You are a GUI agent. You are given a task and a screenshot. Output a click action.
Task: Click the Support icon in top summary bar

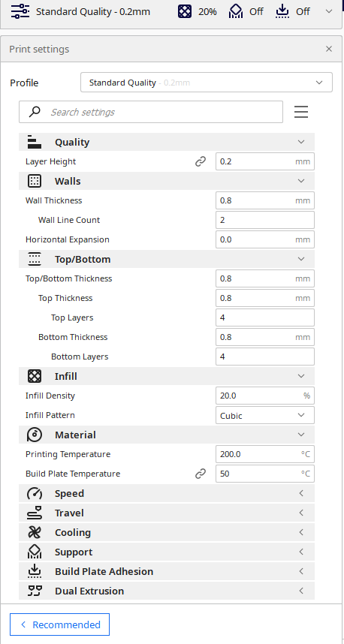coord(236,11)
